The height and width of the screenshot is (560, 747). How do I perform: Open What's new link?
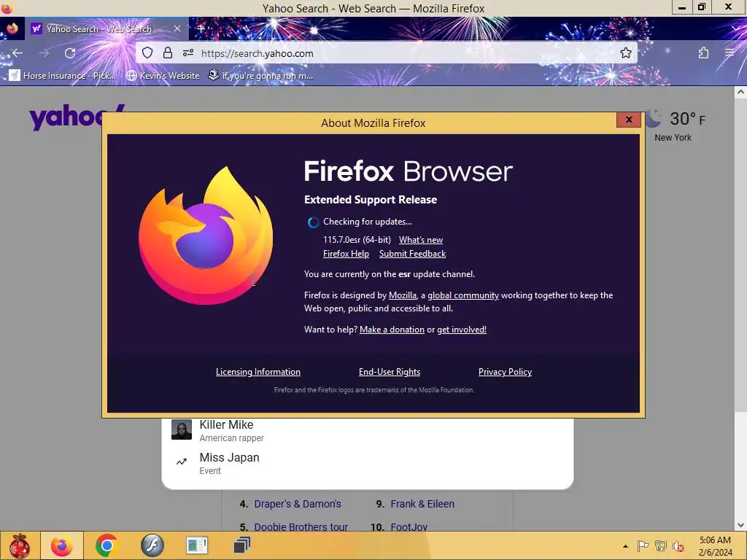(421, 239)
